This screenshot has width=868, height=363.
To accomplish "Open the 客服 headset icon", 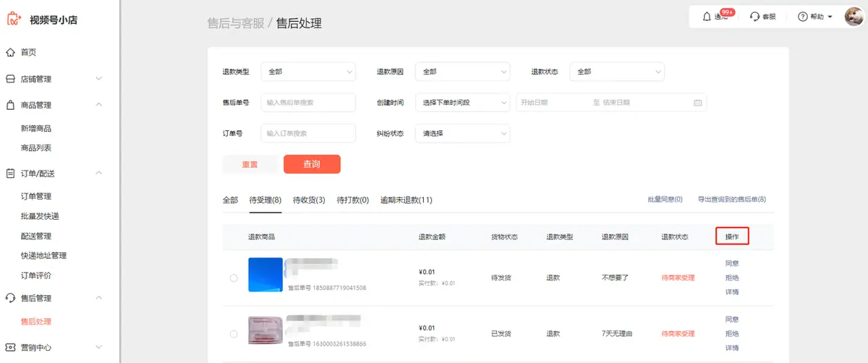I will 755,17.
